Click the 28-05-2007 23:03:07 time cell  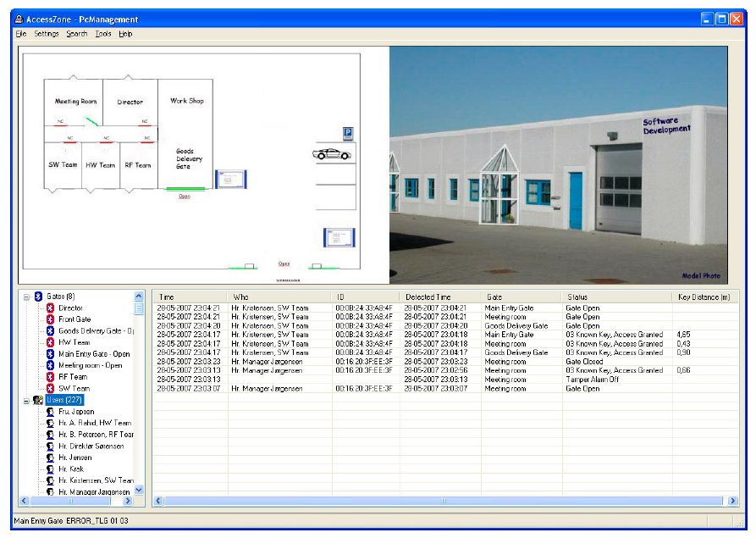[189, 388]
